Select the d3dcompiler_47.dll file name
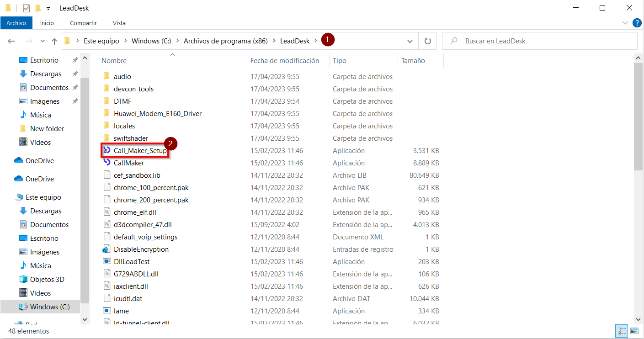The image size is (644, 339). click(x=143, y=224)
